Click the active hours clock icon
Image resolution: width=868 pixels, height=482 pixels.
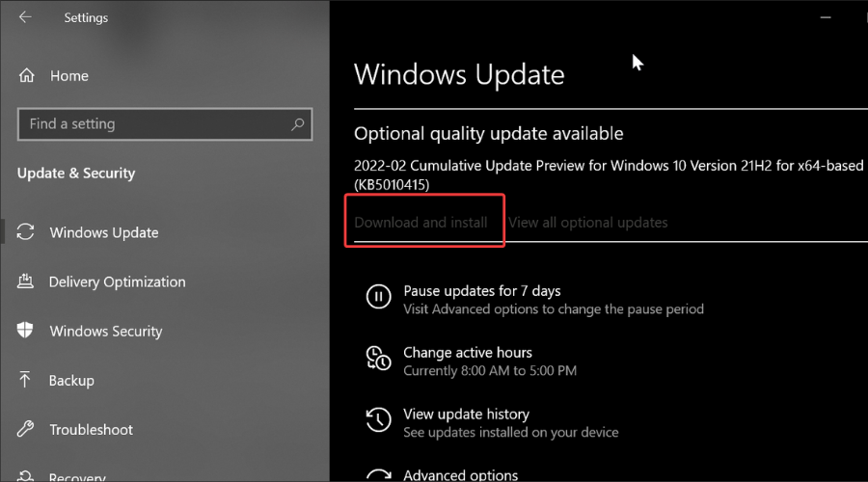pos(379,358)
